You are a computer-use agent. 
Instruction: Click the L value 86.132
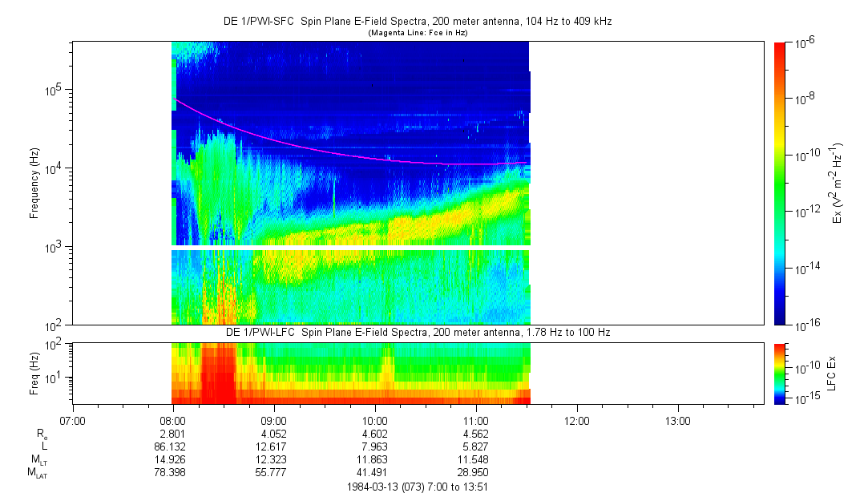click(168, 446)
